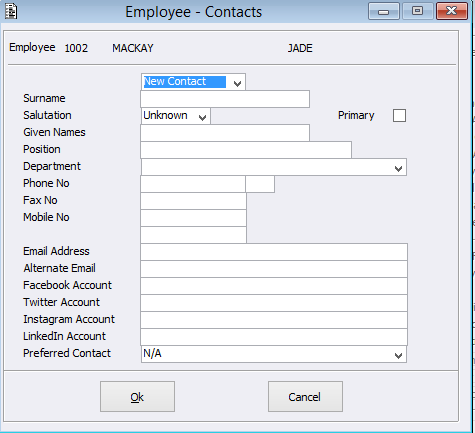Image resolution: width=475 pixels, height=433 pixels.
Task: Select the Mobile No field
Action: tap(193, 218)
